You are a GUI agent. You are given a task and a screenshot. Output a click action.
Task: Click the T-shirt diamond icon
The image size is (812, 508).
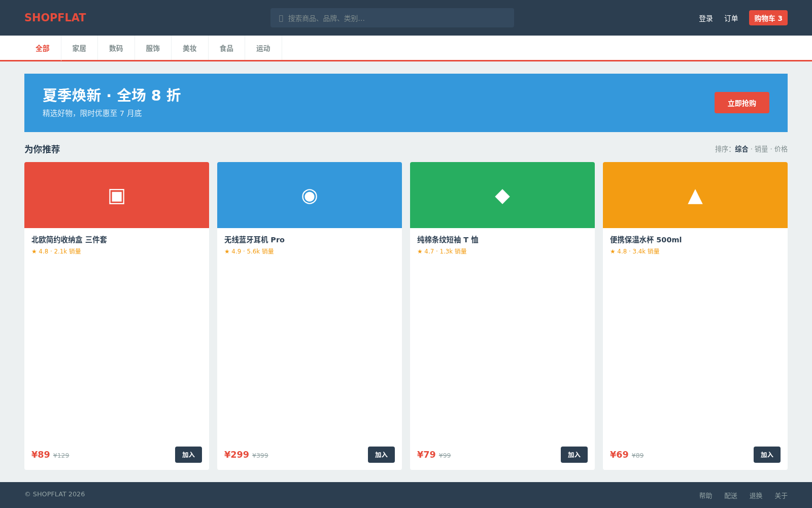click(x=502, y=196)
